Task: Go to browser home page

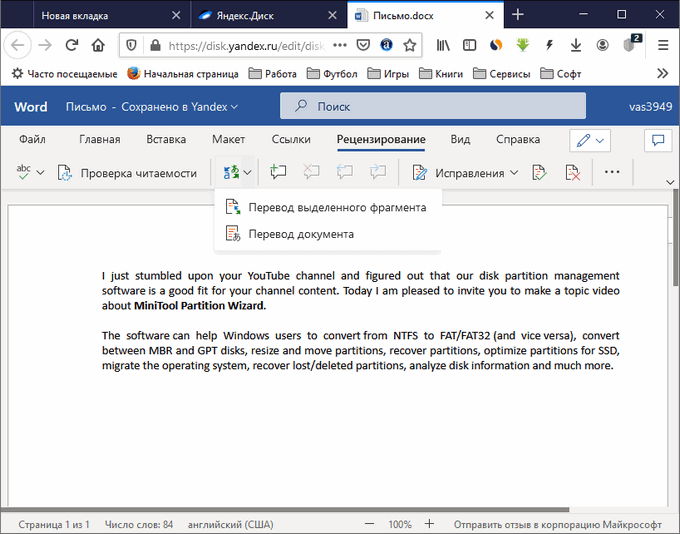Action: point(98,45)
